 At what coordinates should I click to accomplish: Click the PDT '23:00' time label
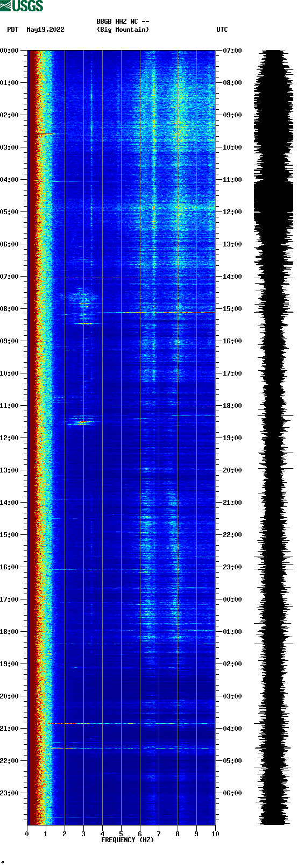coord(9,793)
